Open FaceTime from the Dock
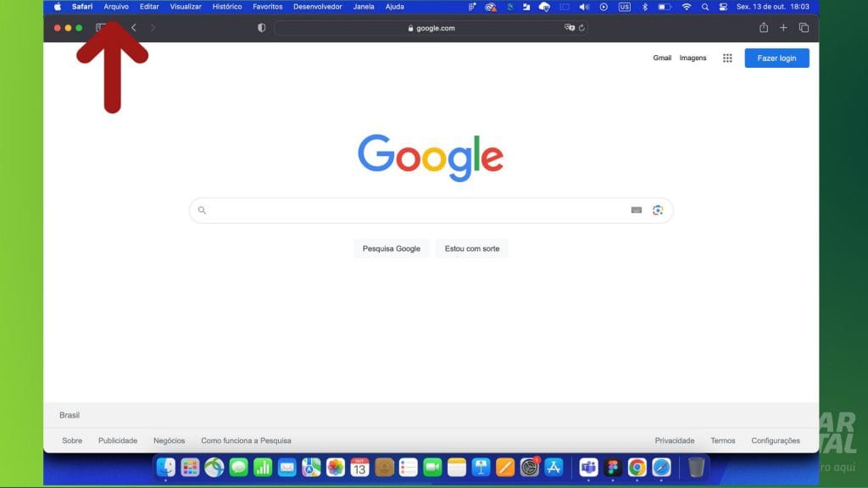The width and height of the screenshot is (868, 488). click(x=432, y=468)
